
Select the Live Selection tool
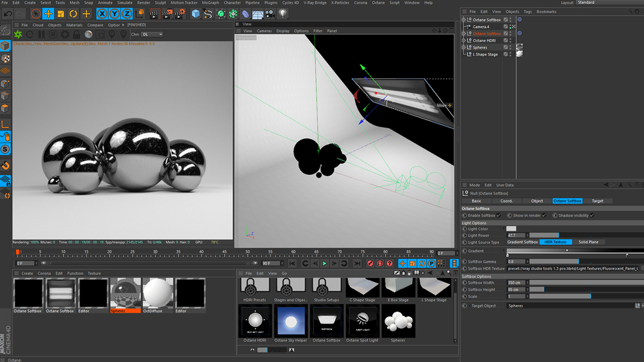[36, 14]
